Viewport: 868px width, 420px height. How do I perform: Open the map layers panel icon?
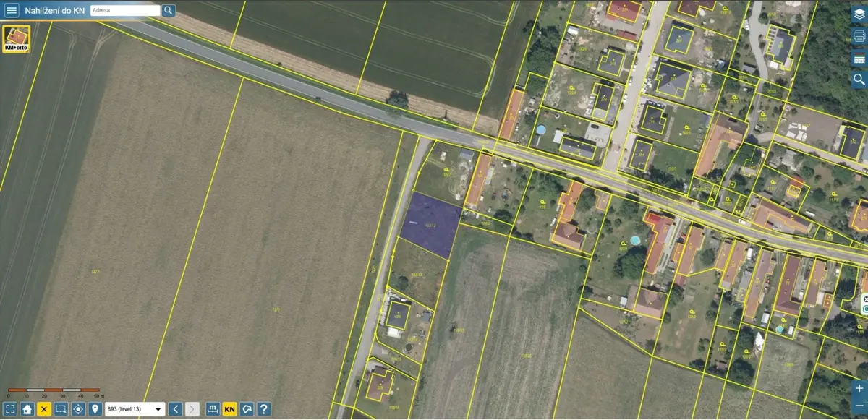tap(859, 14)
